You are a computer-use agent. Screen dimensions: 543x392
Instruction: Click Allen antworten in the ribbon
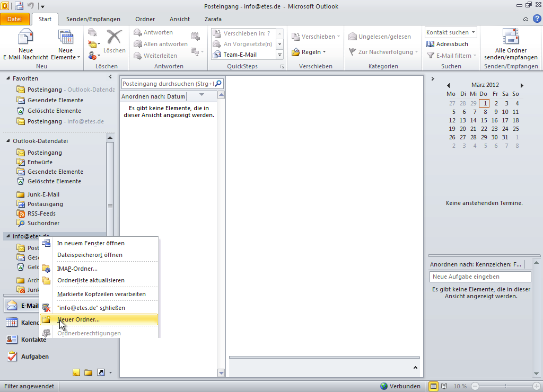click(x=161, y=44)
